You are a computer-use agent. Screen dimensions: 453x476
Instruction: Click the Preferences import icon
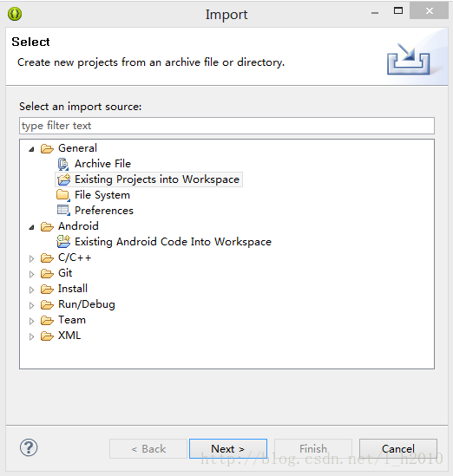coord(63,211)
